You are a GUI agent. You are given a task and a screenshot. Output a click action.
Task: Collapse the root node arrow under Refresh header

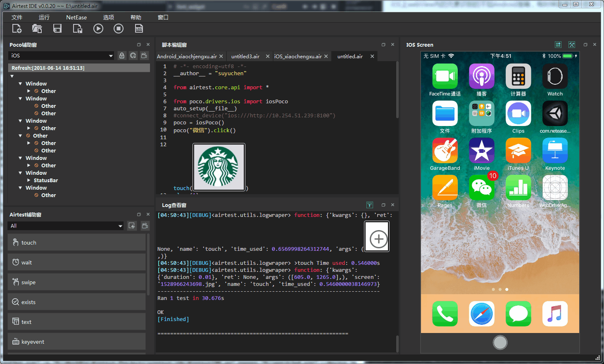[x=12, y=76]
